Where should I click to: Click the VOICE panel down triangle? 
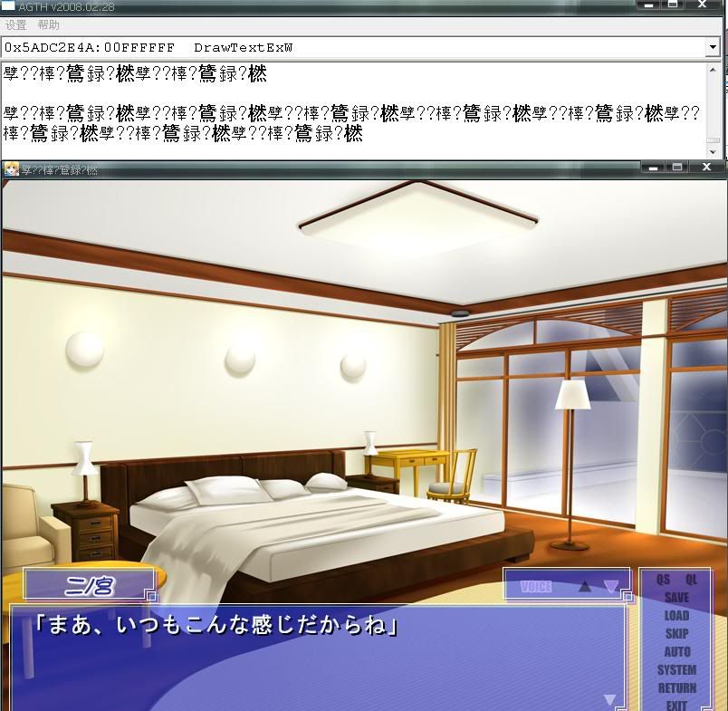click(x=611, y=587)
